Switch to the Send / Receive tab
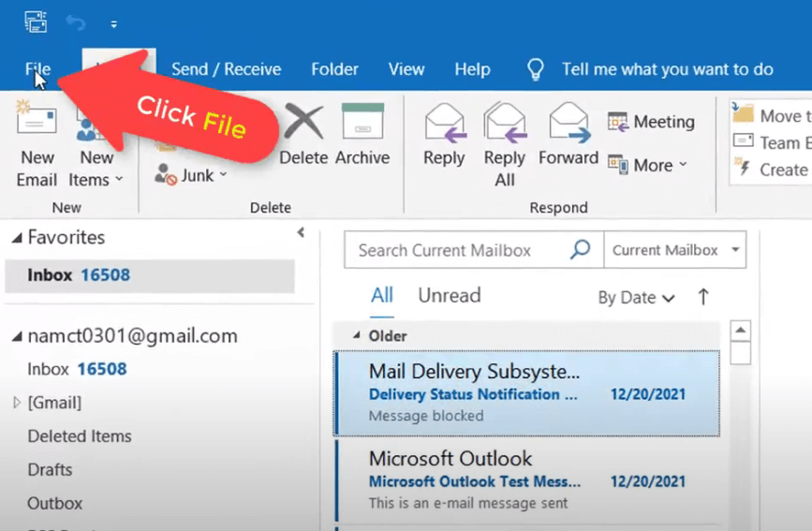Image resolution: width=812 pixels, height=531 pixels. 227,69
